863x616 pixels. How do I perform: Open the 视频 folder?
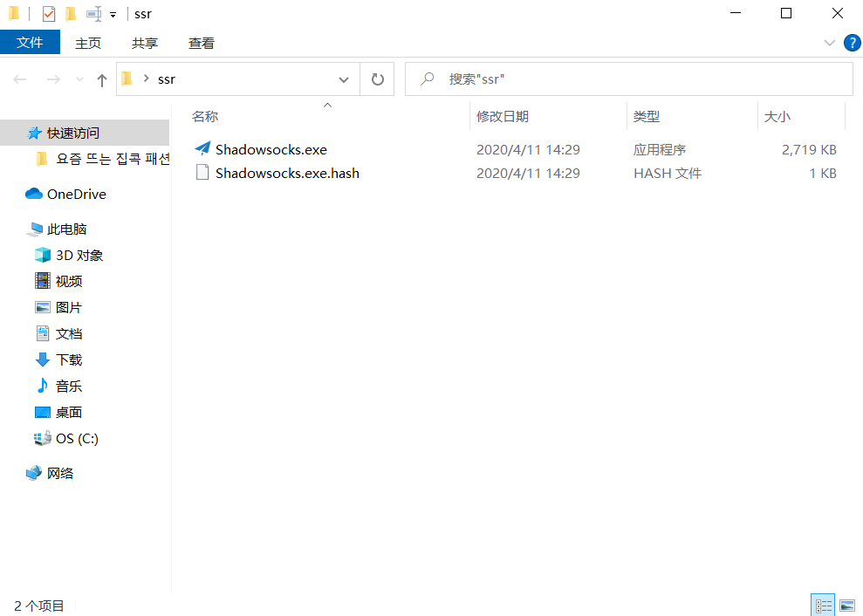click(x=69, y=281)
